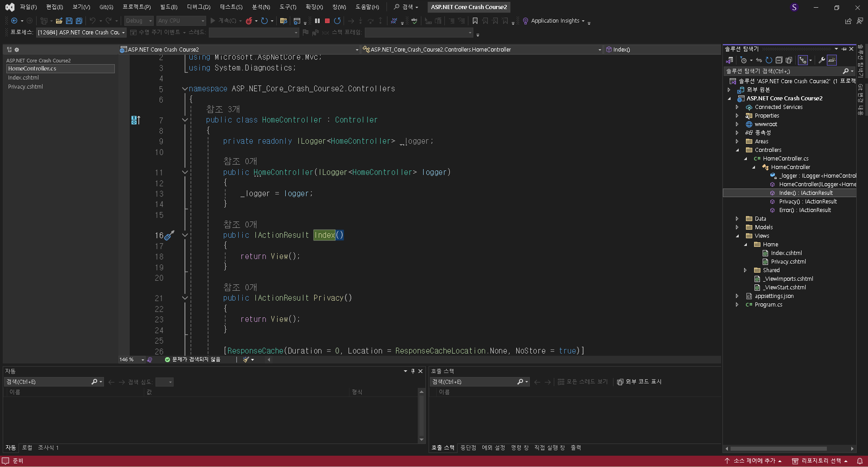
Task: Click Solution Explorer switch views icon
Action: [x=730, y=60]
